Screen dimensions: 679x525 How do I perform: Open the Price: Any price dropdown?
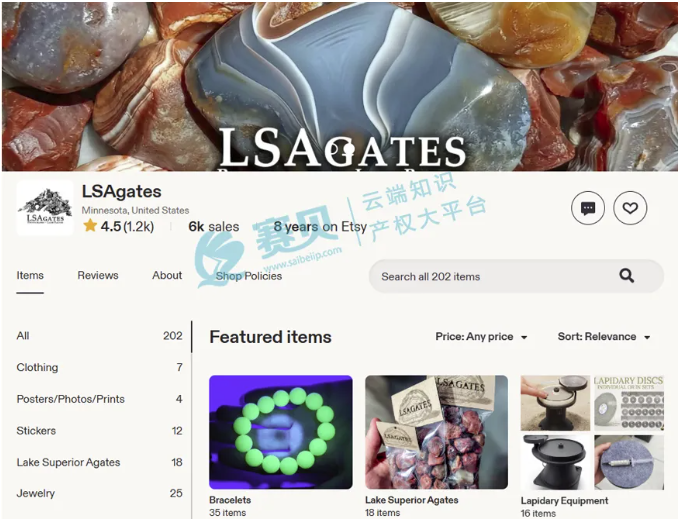pos(481,337)
